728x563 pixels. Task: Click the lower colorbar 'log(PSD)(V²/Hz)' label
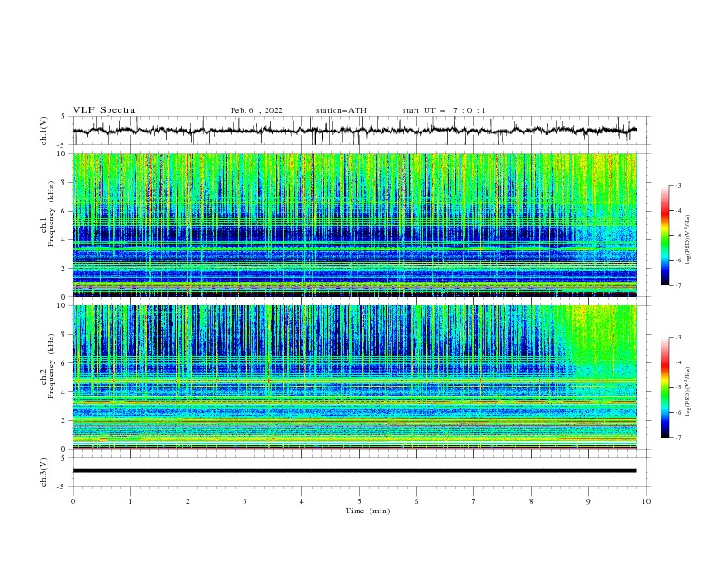[688, 391]
